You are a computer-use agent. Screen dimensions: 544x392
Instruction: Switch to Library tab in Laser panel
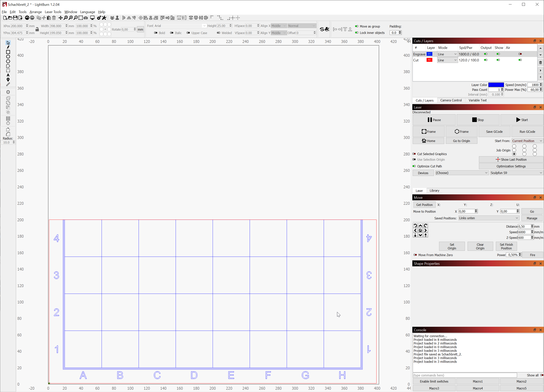(x=435, y=191)
